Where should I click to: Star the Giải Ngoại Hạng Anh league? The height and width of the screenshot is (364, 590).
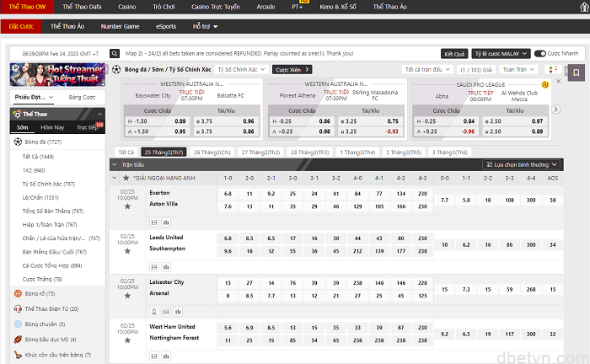(126, 178)
